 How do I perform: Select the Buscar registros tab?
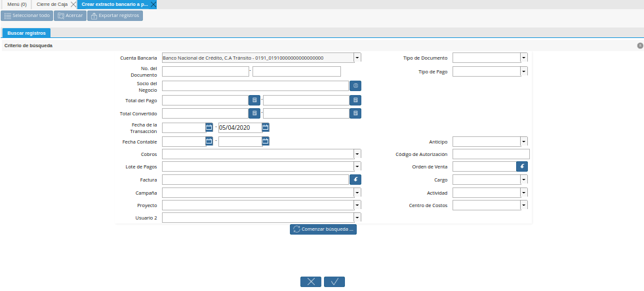tap(26, 33)
